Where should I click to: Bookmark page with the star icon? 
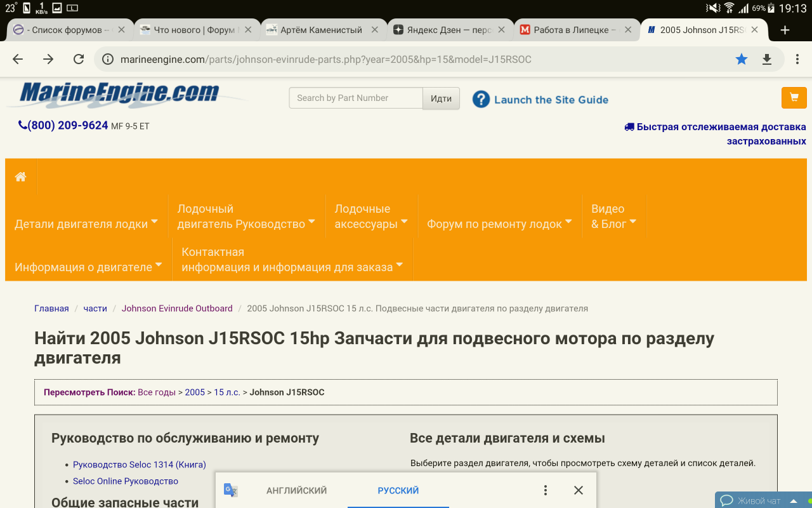pyautogui.click(x=741, y=59)
